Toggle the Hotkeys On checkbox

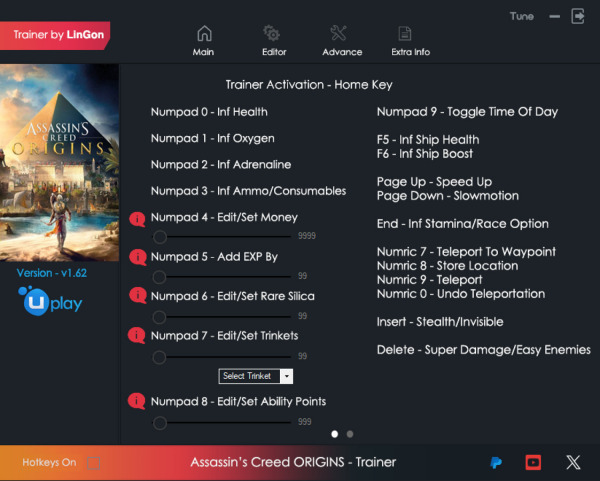pyautogui.click(x=93, y=463)
